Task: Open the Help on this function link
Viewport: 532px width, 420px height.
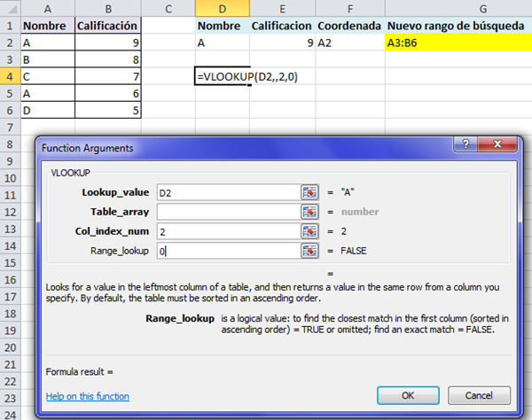Action: (x=87, y=396)
